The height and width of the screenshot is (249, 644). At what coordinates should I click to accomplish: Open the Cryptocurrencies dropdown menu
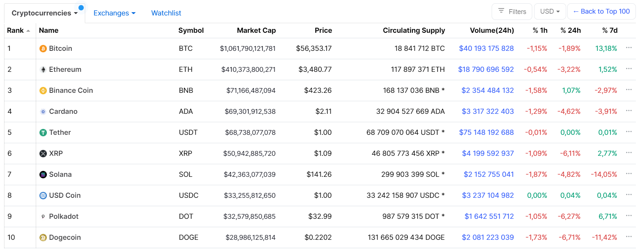coord(45,13)
